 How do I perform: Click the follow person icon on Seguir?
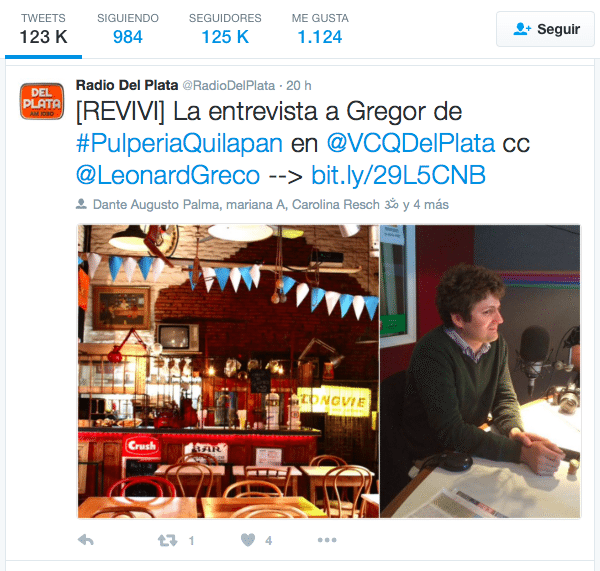522,29
